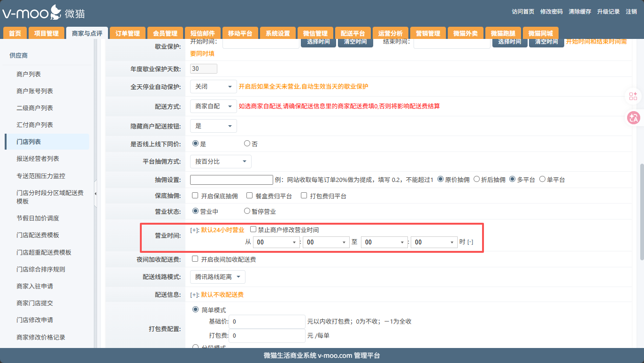Open the 平台抽佣方式 dropdown

pos(221,161)
